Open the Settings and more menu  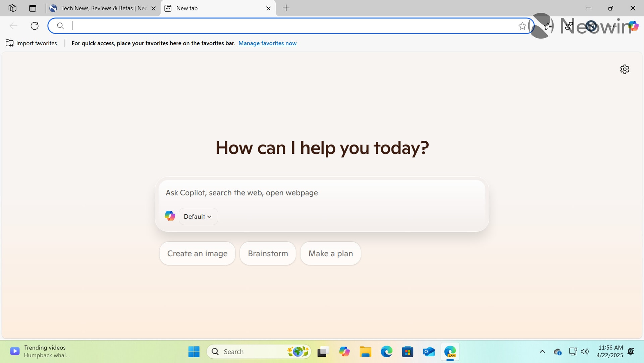(x=613, y=26)
